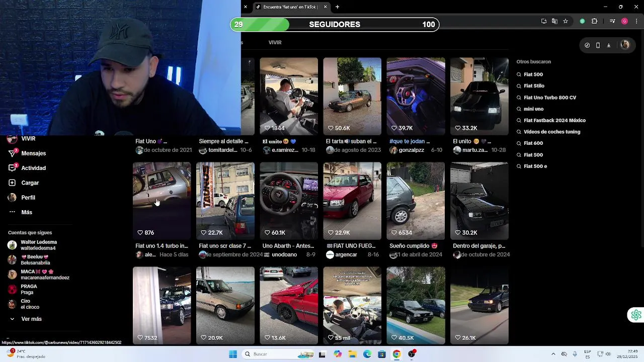This screenshot has height=362, width=644.
Task: Open the PRAGA Praga account
Action: (x=23, y=289)
